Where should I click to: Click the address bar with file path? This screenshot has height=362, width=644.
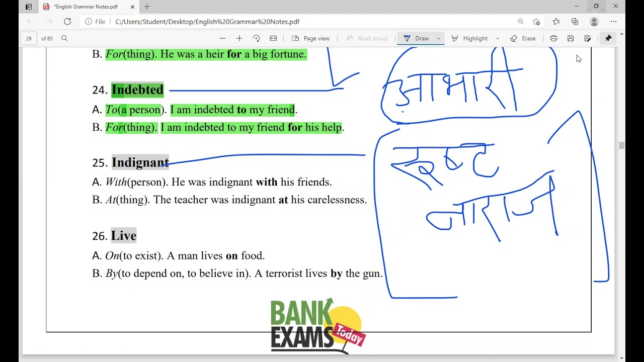207,22
